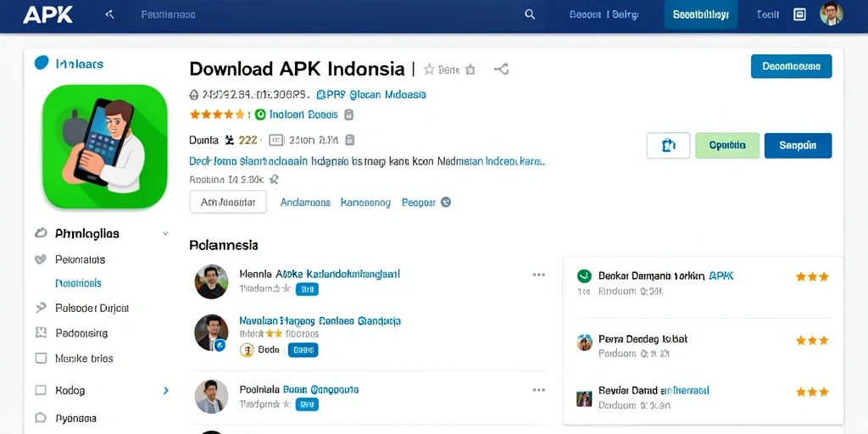Open the user profile avatar
868x434 pixels.
pyautogui.click(x=832, y=14)
